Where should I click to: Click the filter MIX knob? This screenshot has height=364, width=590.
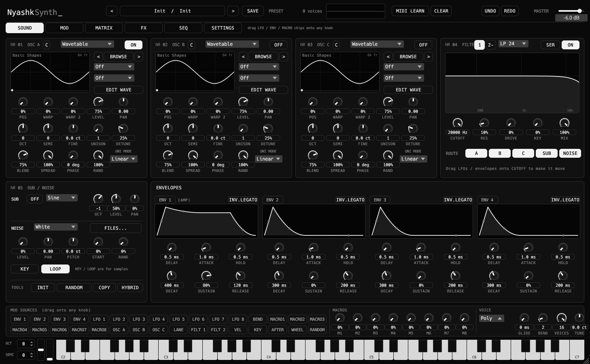[x=565, y=123]
